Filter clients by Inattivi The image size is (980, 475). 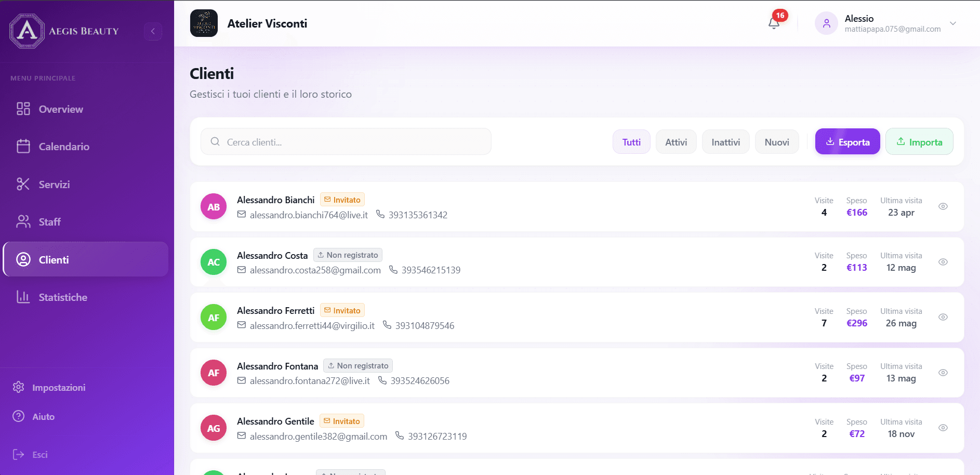[725, 142]
